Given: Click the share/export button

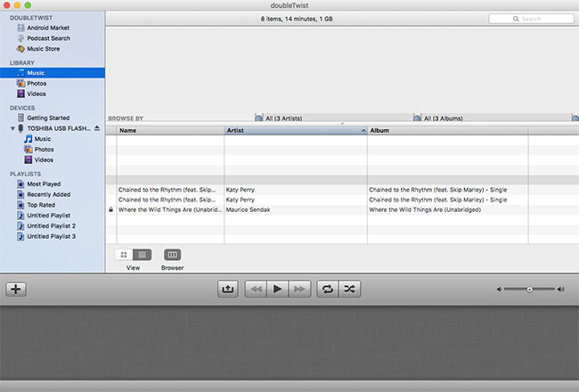Looking at the screenshot, I should [x=228, y=289].
